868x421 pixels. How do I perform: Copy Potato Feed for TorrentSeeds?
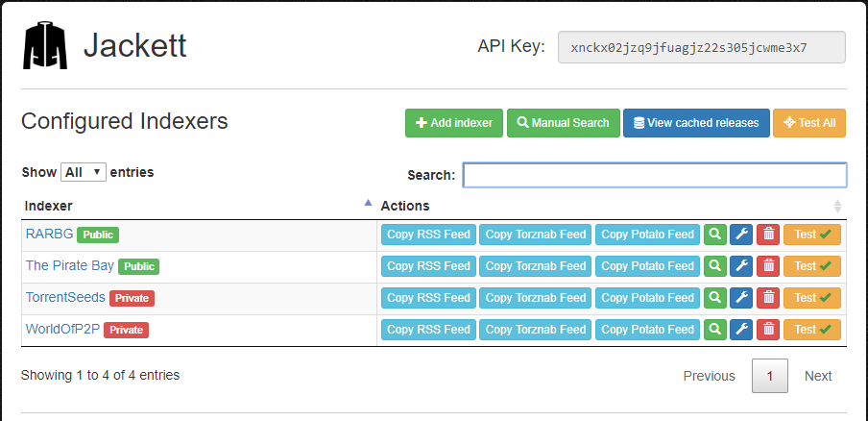click(648, 297)
